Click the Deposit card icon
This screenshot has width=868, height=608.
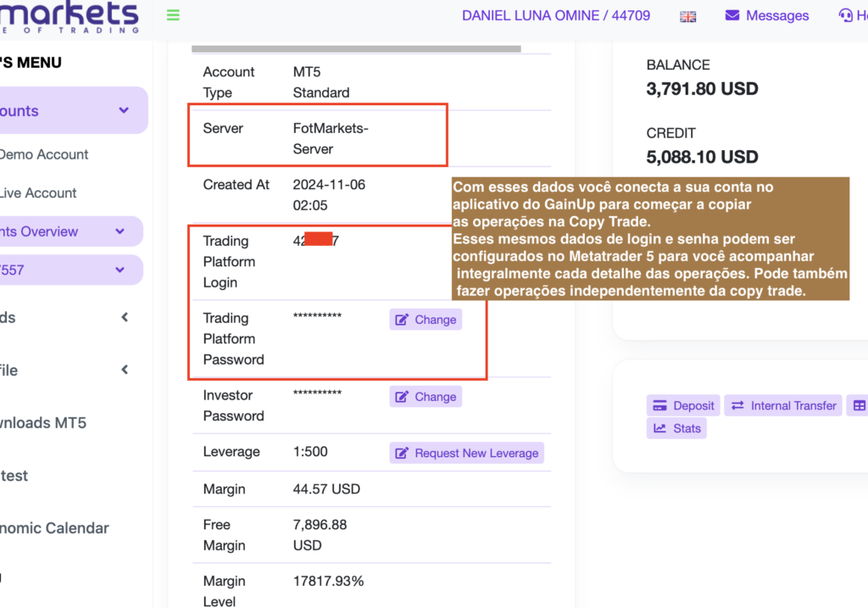659,405
